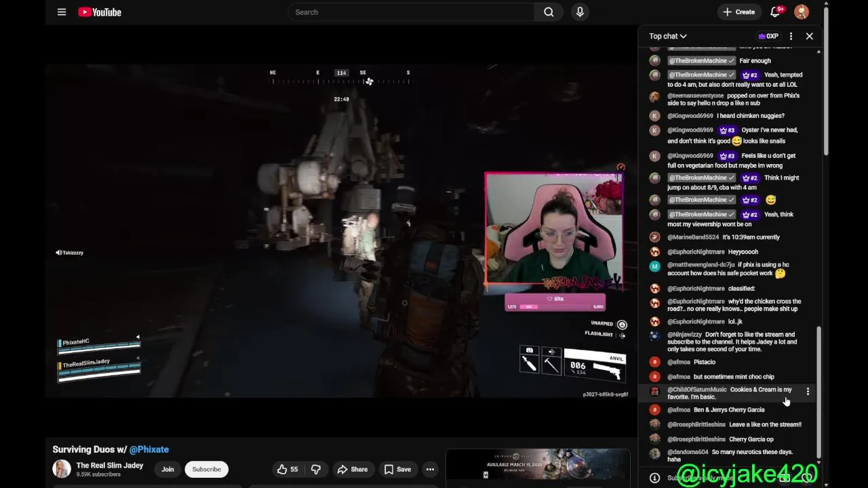868x488 pixels.
Task: Open the ad banner thumbnail below video
Action: coord(537,464)
